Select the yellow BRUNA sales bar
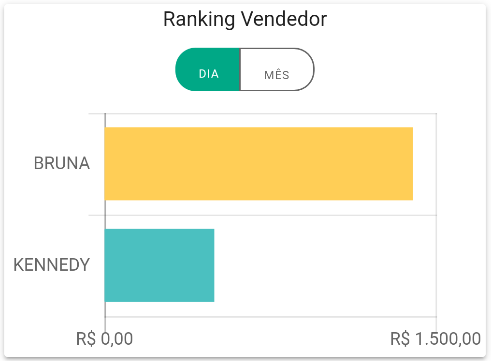The width and height of the screenshot is (491, 361). point(259,163)
